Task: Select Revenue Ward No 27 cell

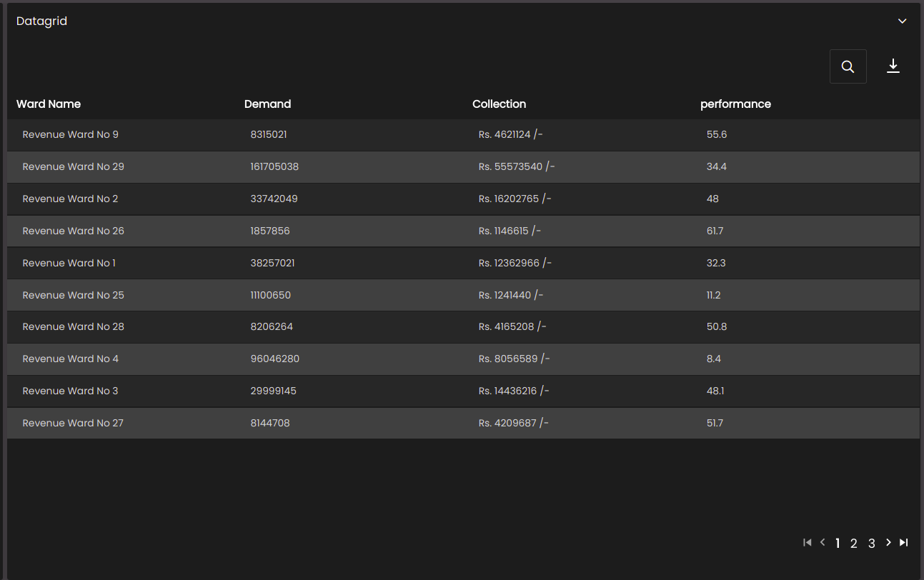Action: pos(73,423)
